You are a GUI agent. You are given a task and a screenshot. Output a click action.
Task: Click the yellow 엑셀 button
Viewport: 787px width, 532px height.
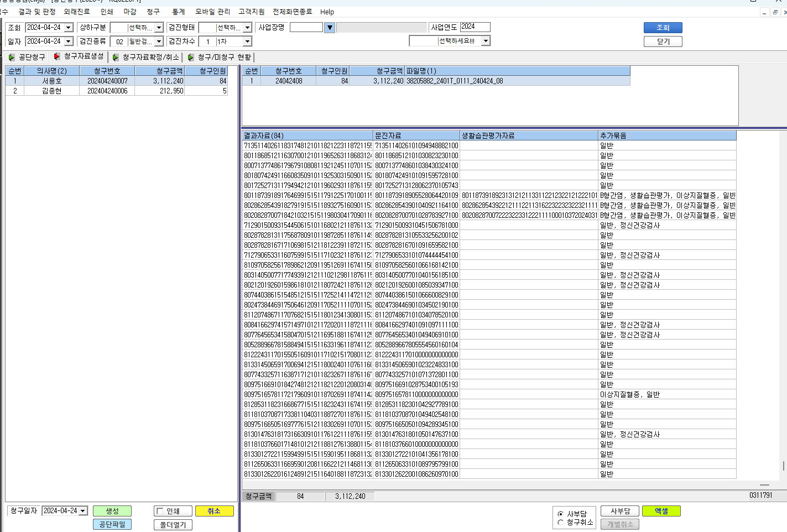(x=661, y=511)
